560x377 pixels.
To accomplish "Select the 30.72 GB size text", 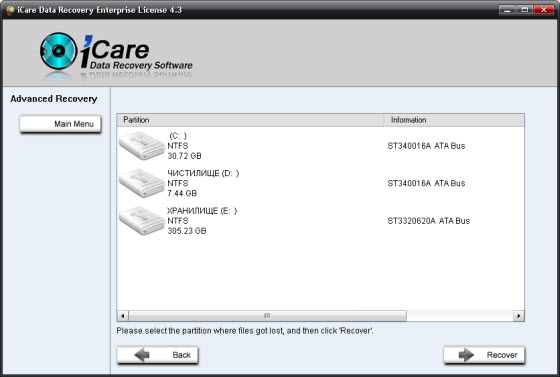I will (184, 156).
